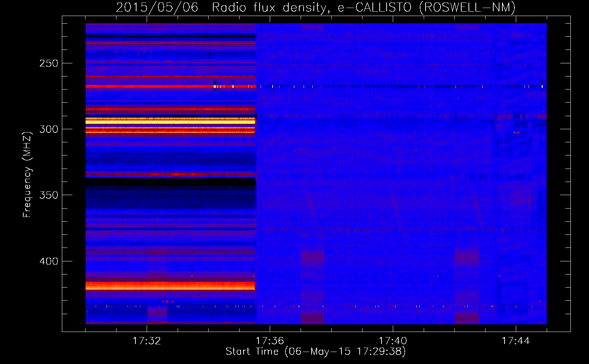This screenshot has height=364, width=589.
Task: Click the 17:44 time tick label
Action: [x=516, y=341]
